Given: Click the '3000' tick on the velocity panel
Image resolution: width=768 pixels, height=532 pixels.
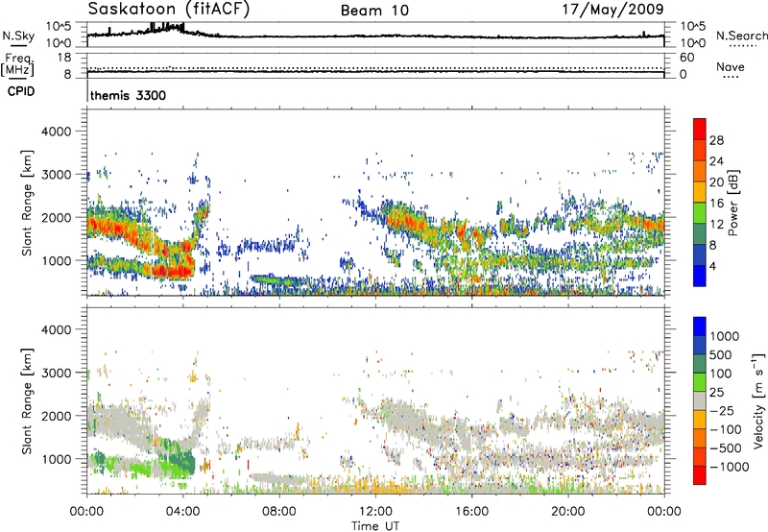Looking at the screenshot, I should [x=56, y=373].
